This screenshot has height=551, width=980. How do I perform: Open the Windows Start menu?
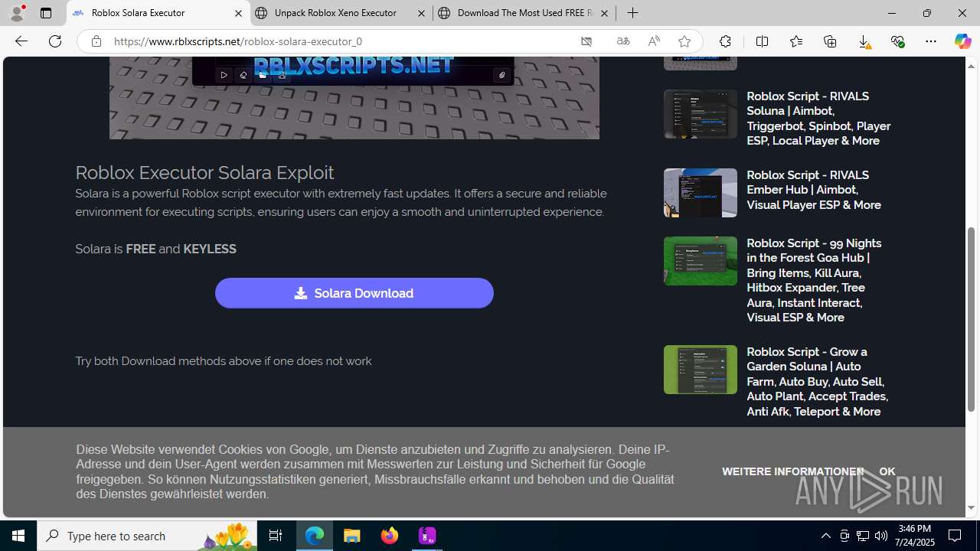click(18, 536)
